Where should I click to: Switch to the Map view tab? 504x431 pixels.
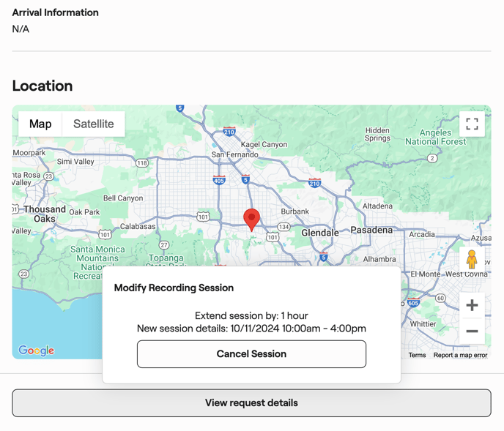pyautogui.click(x=40, y=124)
